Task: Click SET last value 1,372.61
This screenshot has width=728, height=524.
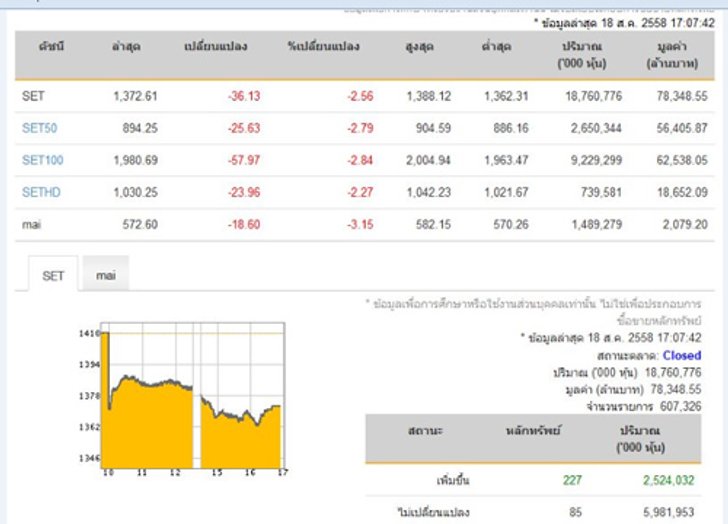Action: [x=136, y=96]
